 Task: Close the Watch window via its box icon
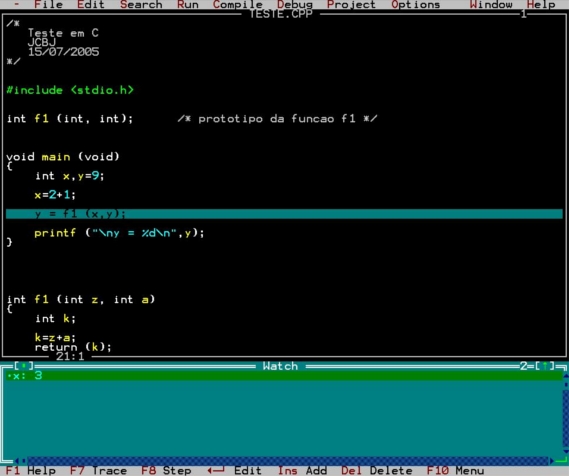(x=24, y=366)
